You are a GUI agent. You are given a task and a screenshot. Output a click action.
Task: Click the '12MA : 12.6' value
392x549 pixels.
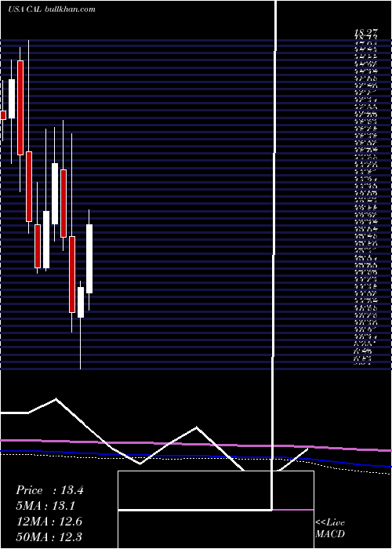pyautogui.click(x=49, y=522)
